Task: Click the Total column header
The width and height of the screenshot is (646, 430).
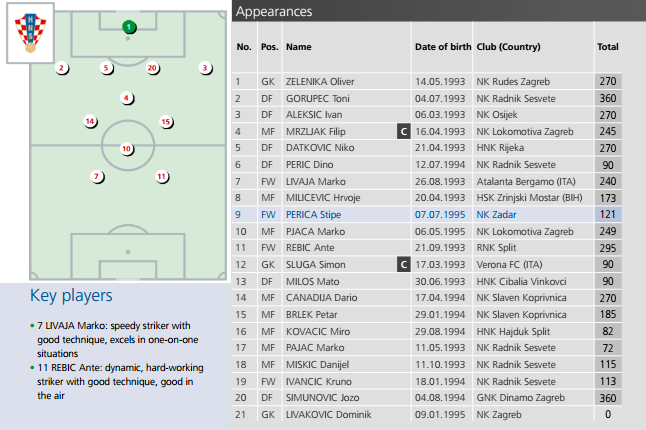Action: tap(608, 47)
